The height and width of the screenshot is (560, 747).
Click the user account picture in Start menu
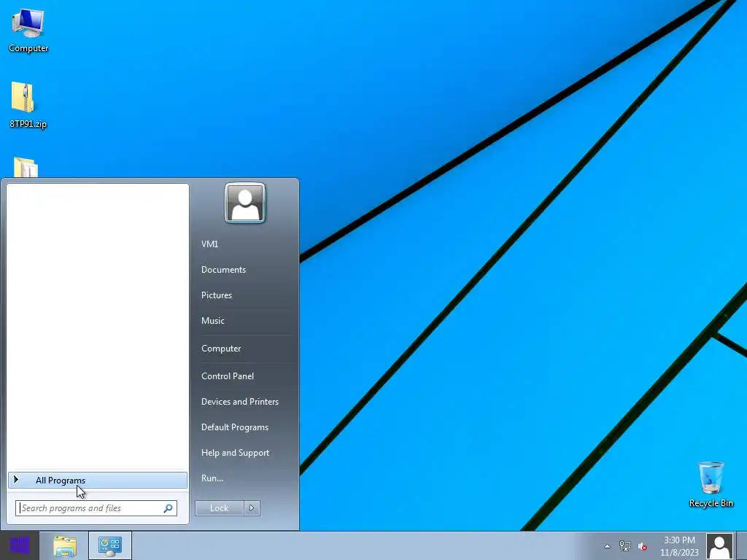[x=245, y=203]
